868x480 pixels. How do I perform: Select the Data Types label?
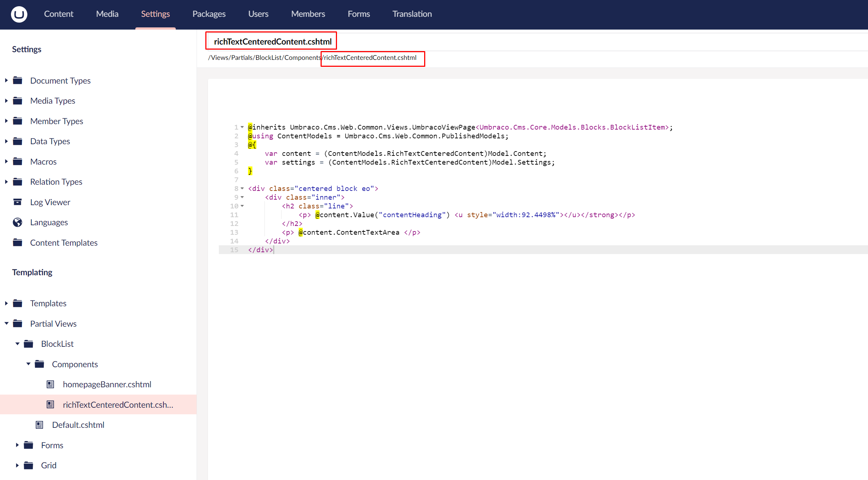point(50,141)
